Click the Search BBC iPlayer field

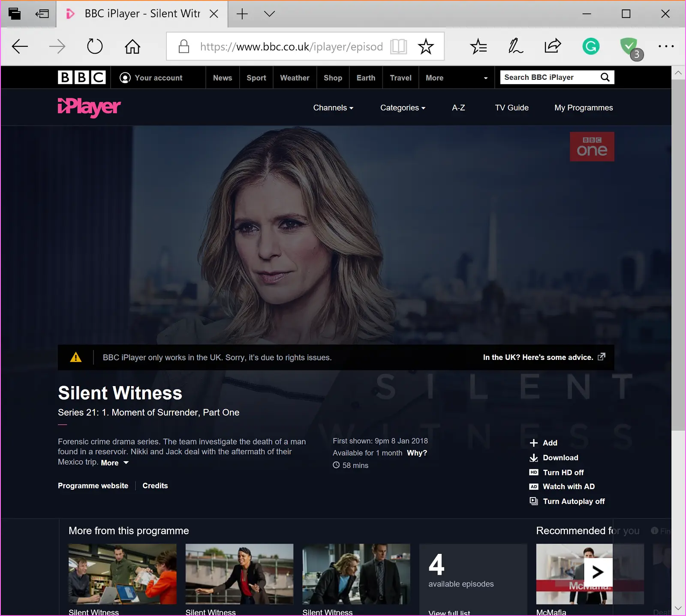(x=550, y=77)
